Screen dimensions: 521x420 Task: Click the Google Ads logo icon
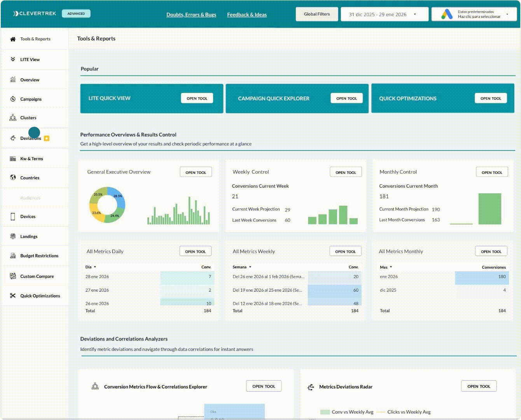pos(447,14)
